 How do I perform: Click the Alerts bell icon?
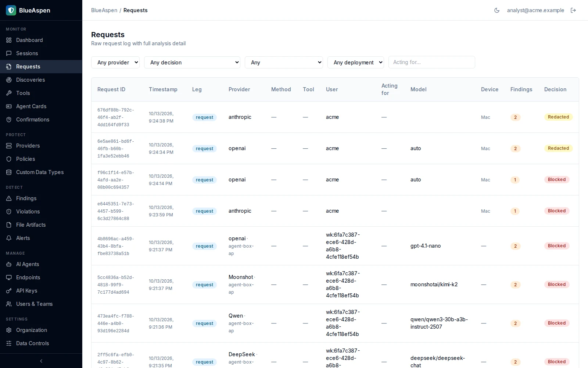(9, 238)
